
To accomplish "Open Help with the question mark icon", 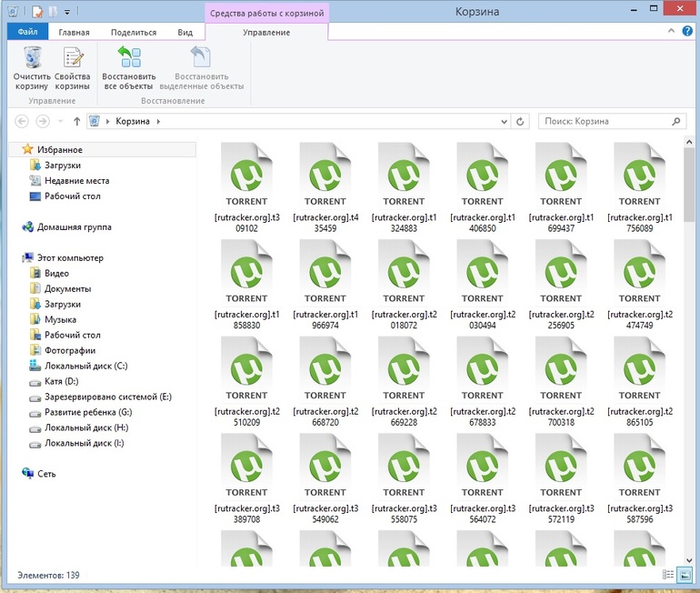I will point(687,31).
